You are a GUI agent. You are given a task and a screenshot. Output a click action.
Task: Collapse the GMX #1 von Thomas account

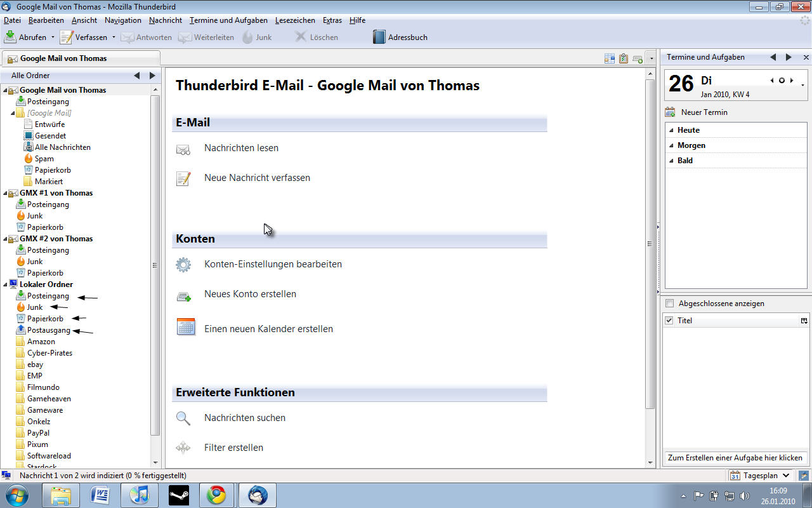point(5,193)
